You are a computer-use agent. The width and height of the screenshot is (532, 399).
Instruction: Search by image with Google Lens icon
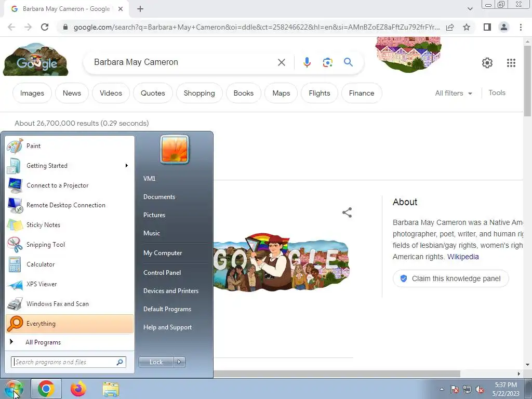pyautogui.click(x=327, y=62)
